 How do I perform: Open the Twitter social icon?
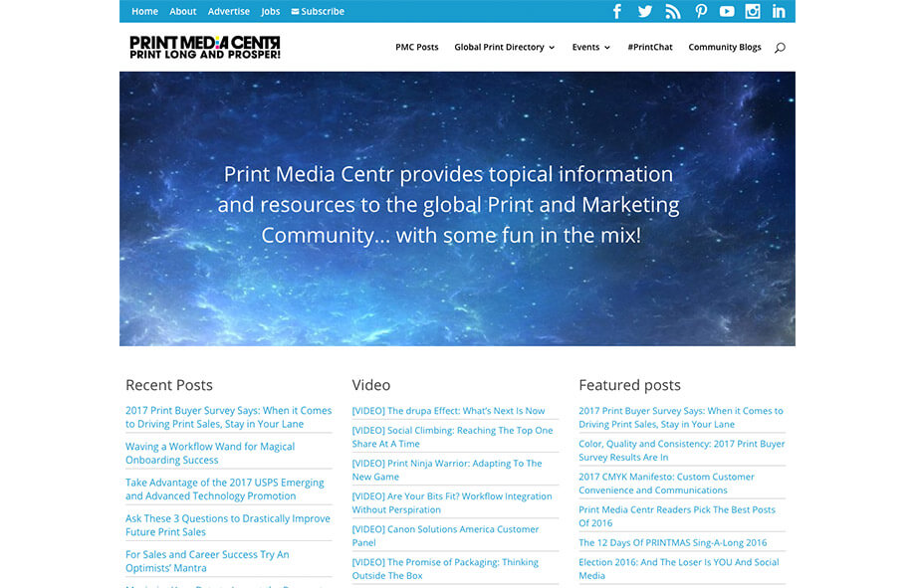(645, 11)
